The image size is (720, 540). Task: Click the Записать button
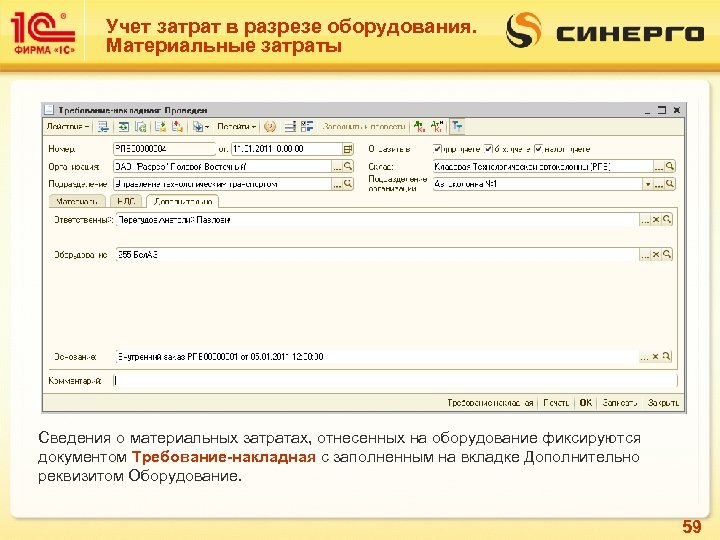[x=619, y=403]
